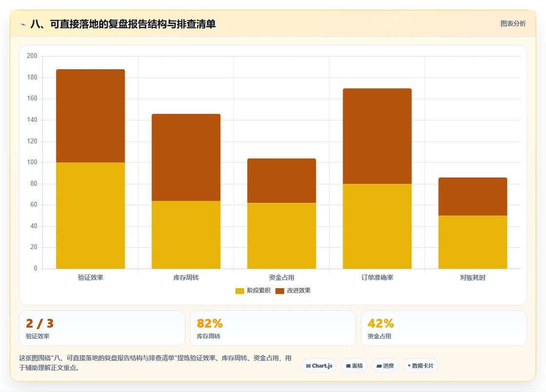Click the 200 y-axis value
Screen dimensions: 546x392
pyautogui.click(x=32, y=56)
